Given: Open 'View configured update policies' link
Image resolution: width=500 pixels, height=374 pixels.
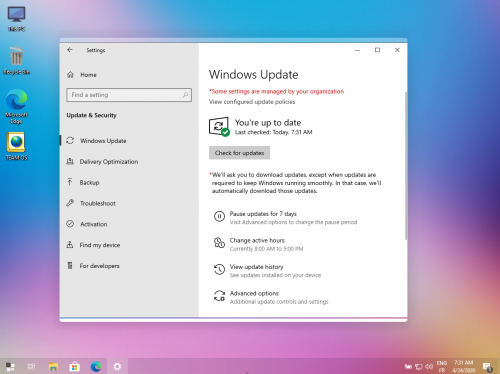Looking at the screenshot, I should point(252,102).
